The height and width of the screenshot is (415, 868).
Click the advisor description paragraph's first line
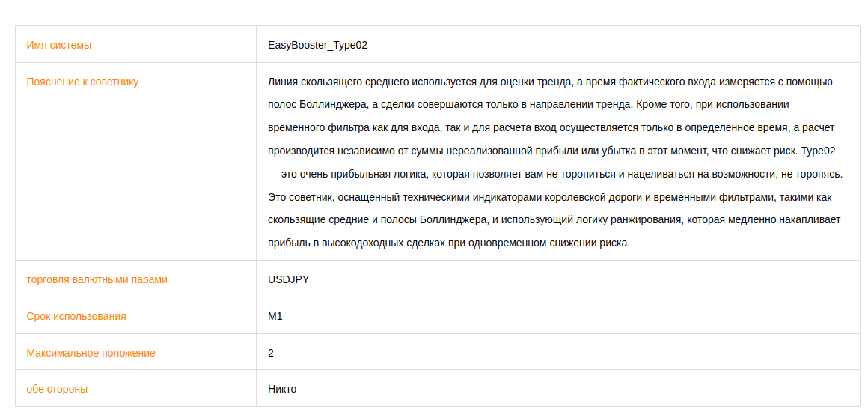550,82
